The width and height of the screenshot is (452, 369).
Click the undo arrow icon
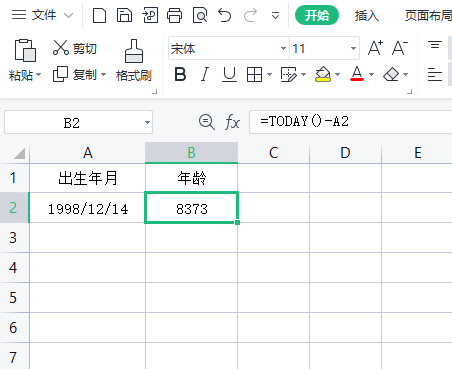[225, 15]
